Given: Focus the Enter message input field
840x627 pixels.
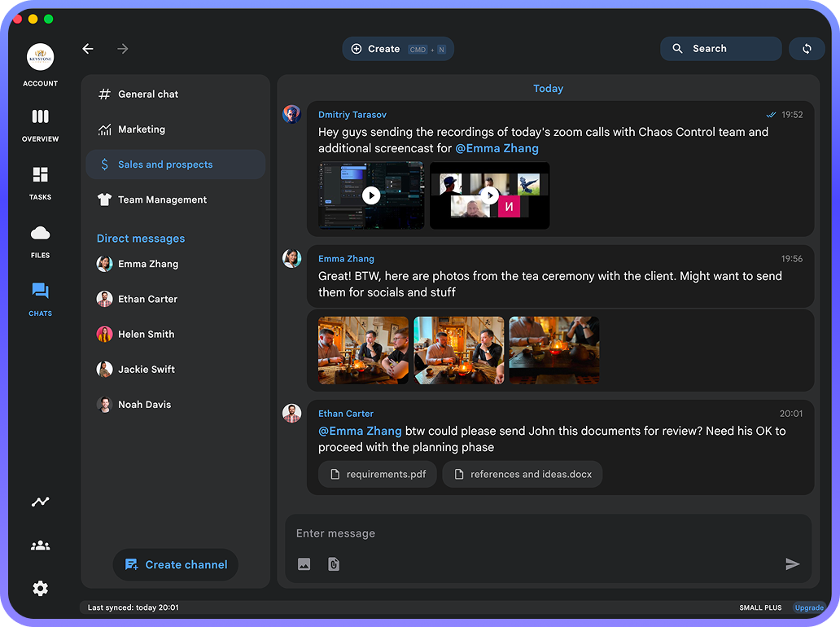Looking at the screenshot, I should [x=548, y=533].
